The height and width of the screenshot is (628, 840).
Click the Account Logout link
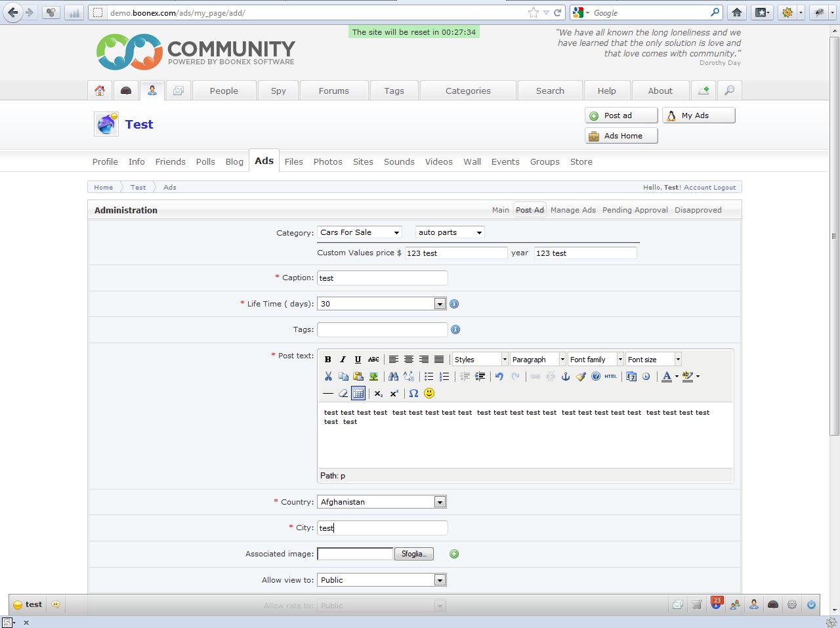click(x=709, y=187)
